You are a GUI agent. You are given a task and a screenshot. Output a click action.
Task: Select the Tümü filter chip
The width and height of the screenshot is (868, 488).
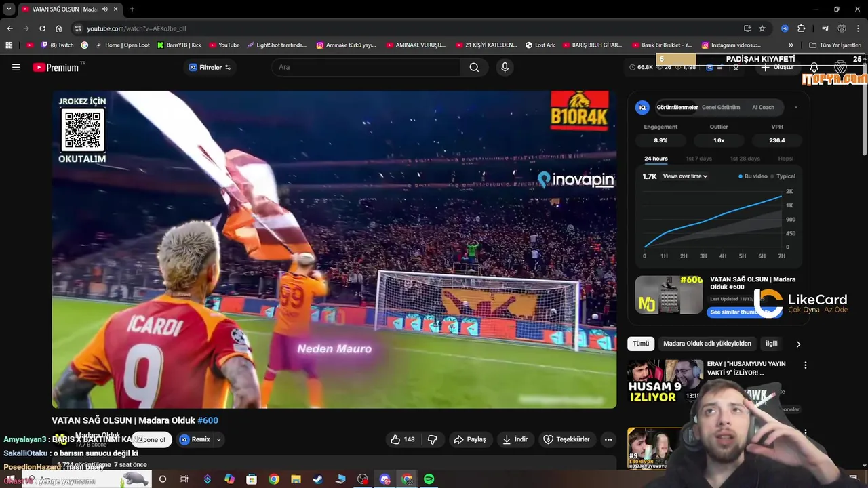(641, 344)
